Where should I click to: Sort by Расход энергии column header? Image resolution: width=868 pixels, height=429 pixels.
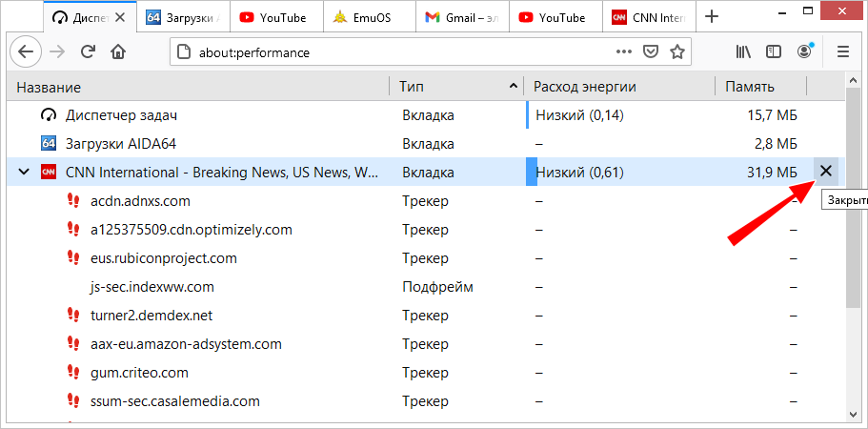[619, 87]
